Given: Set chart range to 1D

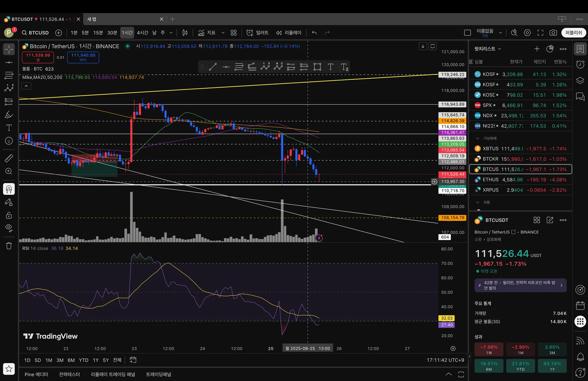Looking at the screenshot, I should [x=27, y=360].
